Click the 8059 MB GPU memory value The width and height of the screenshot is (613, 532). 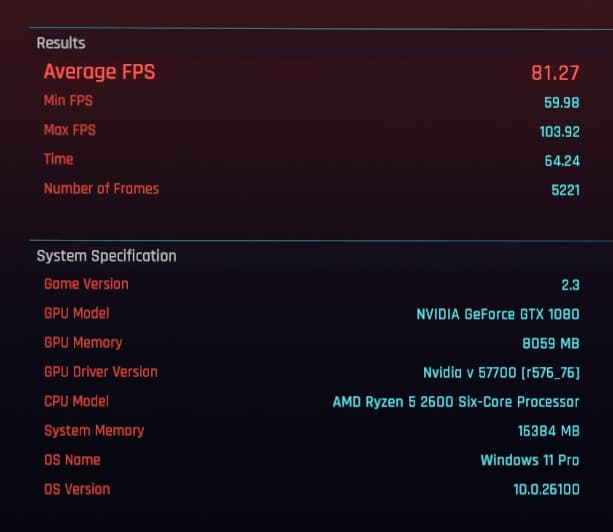(x=551, y=344)
